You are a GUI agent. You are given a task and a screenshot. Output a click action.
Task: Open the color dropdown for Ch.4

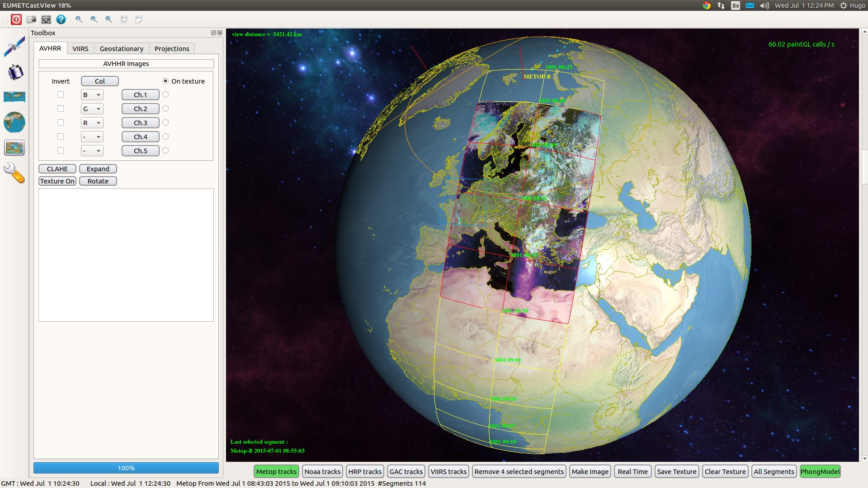pos(92,137)
